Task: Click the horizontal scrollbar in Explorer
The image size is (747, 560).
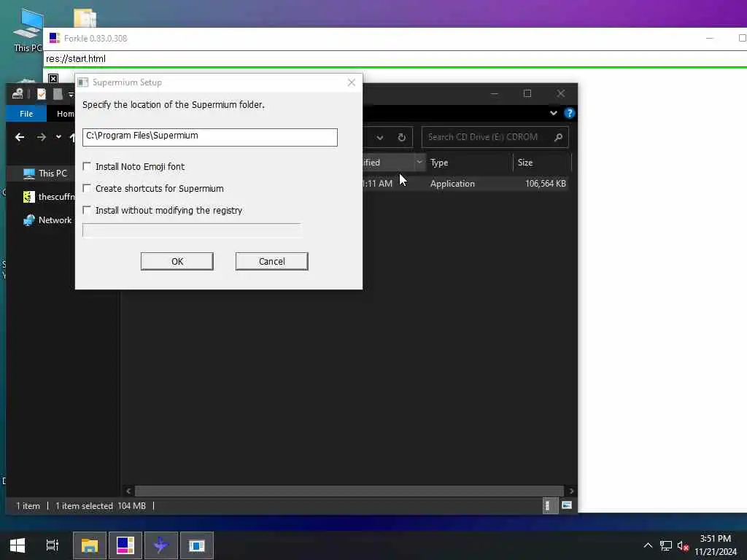Action: [x=349, y=491]
